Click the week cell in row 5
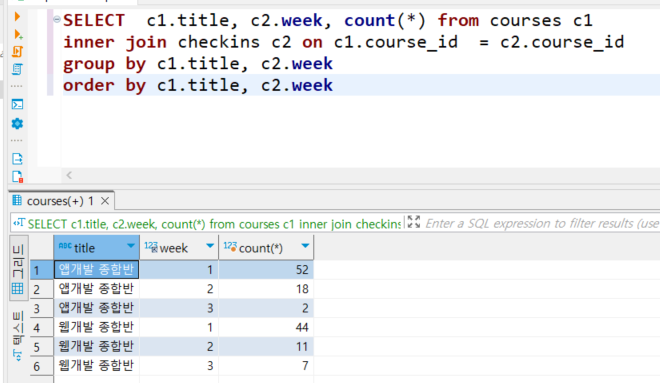 tap(179, 347)
